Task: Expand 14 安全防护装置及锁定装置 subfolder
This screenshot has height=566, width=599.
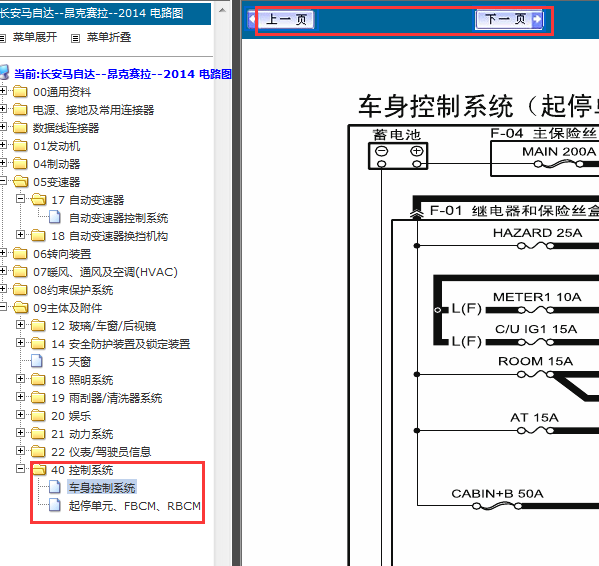Action: (x=21, y=343)
